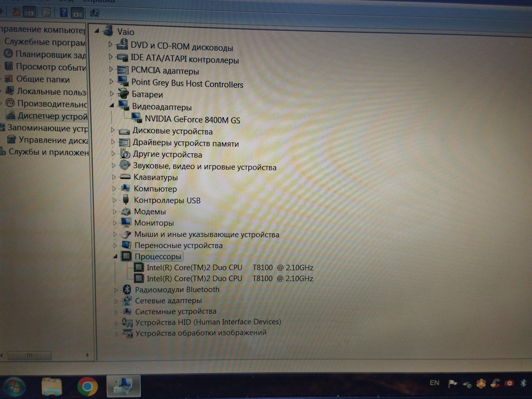Screen dimensions: 532x399
Task: Select Службы и приложения in the left pane
Action: pos(49,152)
